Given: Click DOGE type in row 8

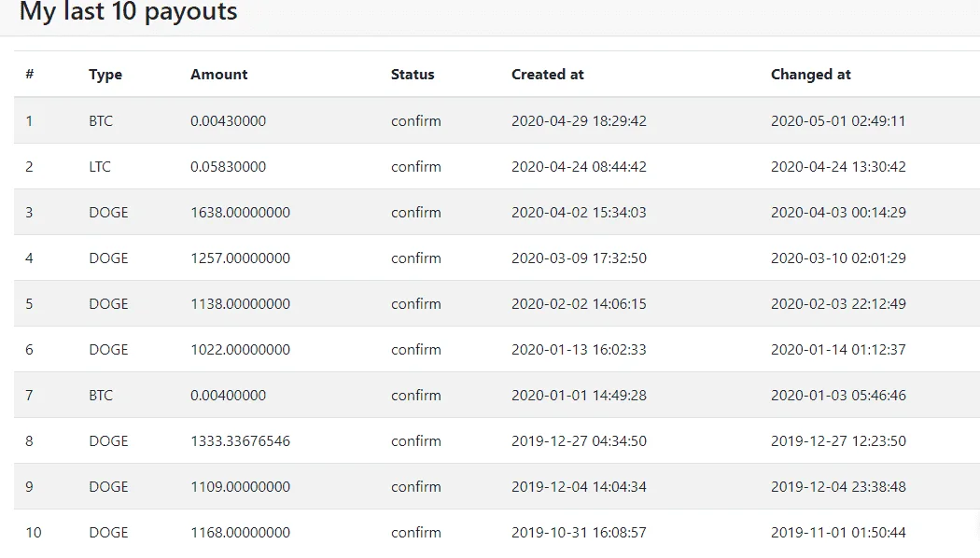Looking at the screenshot, I should point(108,441).
